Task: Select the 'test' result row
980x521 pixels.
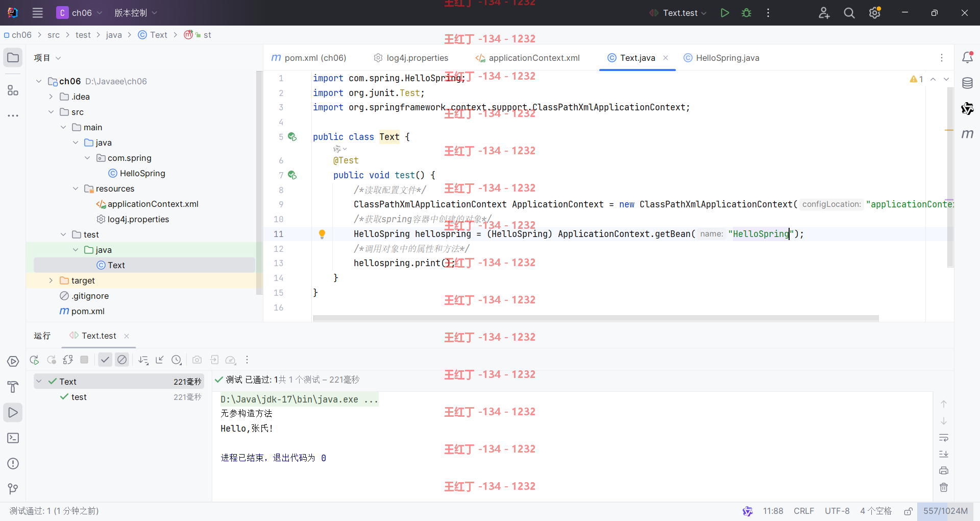Action: click(x=119, y=397)
